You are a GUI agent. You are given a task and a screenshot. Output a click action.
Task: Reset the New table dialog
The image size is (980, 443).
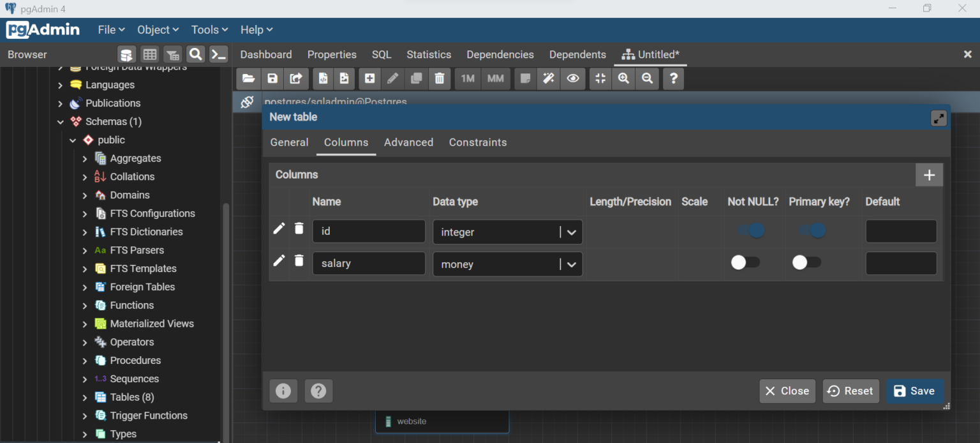coord(850,391)
